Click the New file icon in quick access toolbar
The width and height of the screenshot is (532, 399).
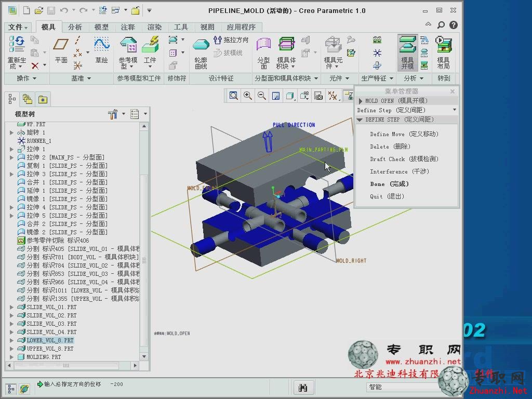(26, 10)
